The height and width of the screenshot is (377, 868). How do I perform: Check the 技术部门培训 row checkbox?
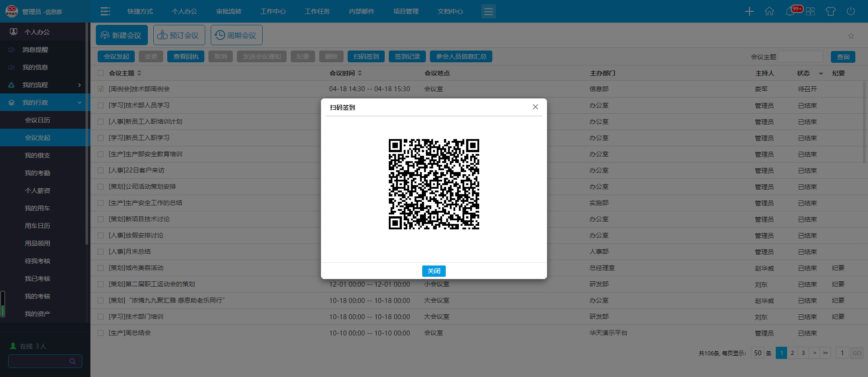101,316
